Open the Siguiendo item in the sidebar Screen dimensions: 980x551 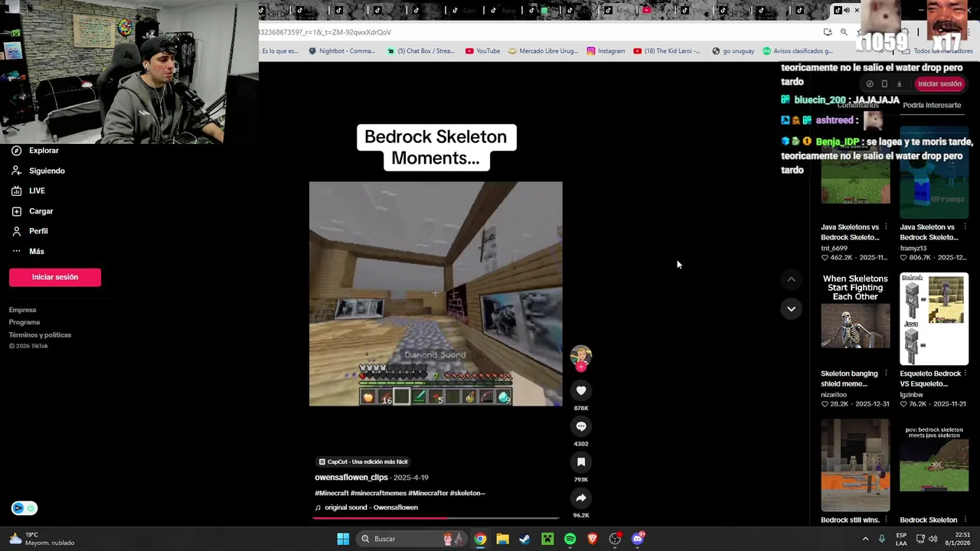click(x=38, y=171)
